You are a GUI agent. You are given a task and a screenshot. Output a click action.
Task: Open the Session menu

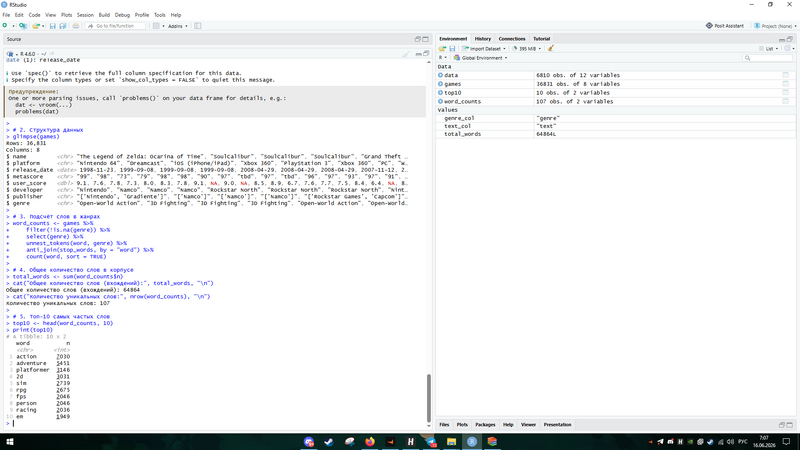click(85, 15)
